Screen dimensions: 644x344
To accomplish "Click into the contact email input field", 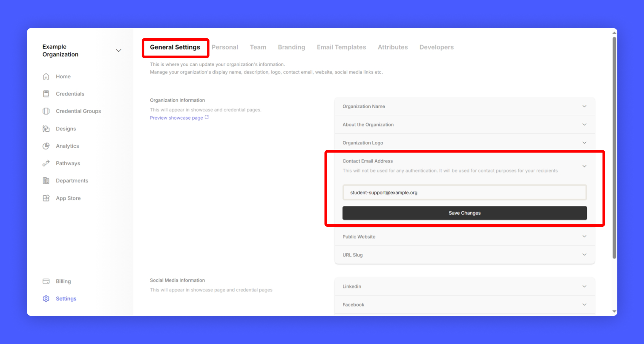I will [x=464, y=193].
